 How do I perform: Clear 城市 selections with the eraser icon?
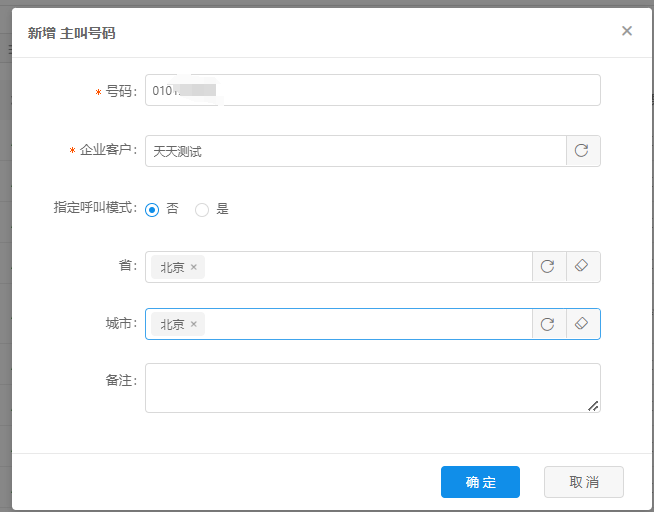583,324
